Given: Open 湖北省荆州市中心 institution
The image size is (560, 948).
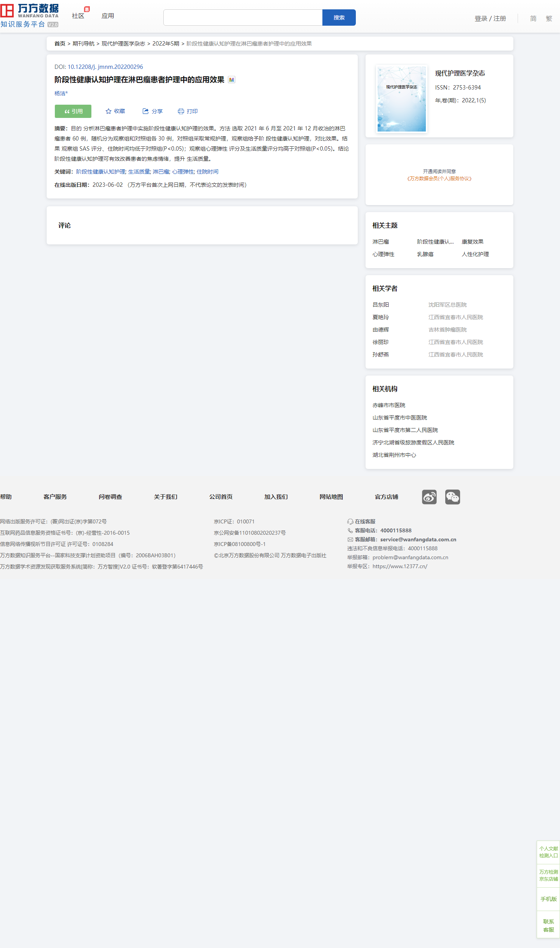Looking at the screenshot, I should 394,455.
